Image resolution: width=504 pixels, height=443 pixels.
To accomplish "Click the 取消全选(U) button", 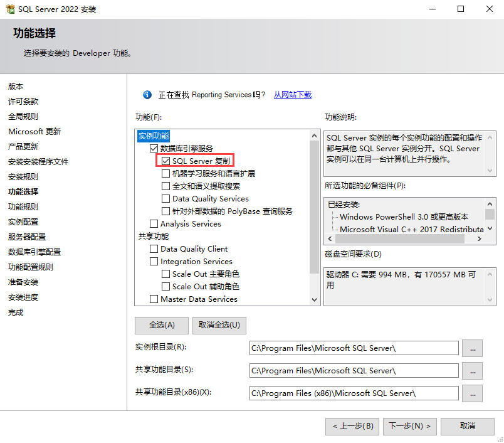I will 219,325.
